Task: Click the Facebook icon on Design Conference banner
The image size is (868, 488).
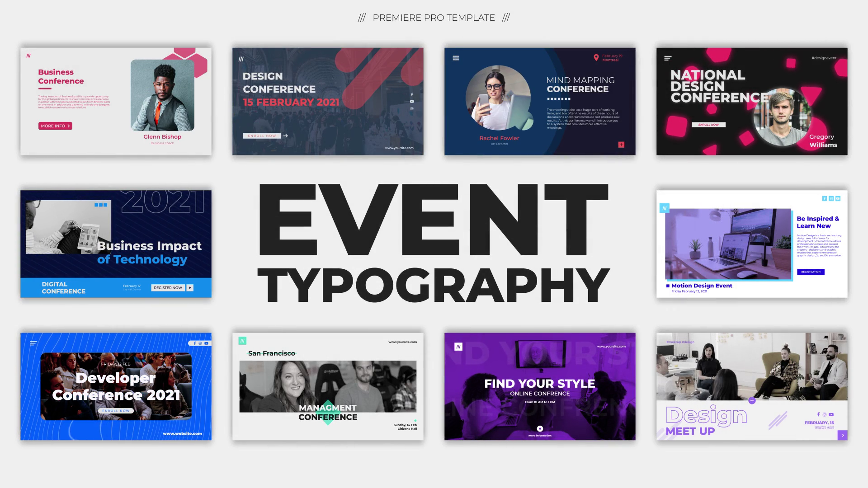Action: (x=412, y=94)
